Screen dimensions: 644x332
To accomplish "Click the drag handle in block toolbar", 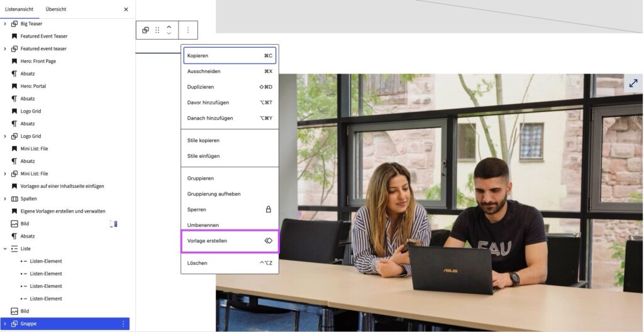I will [157, 30].
